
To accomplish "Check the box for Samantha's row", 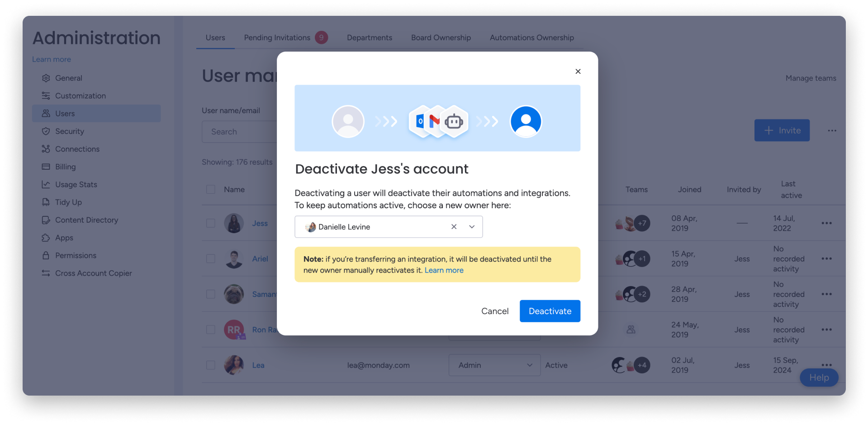I will click(211, 294).
